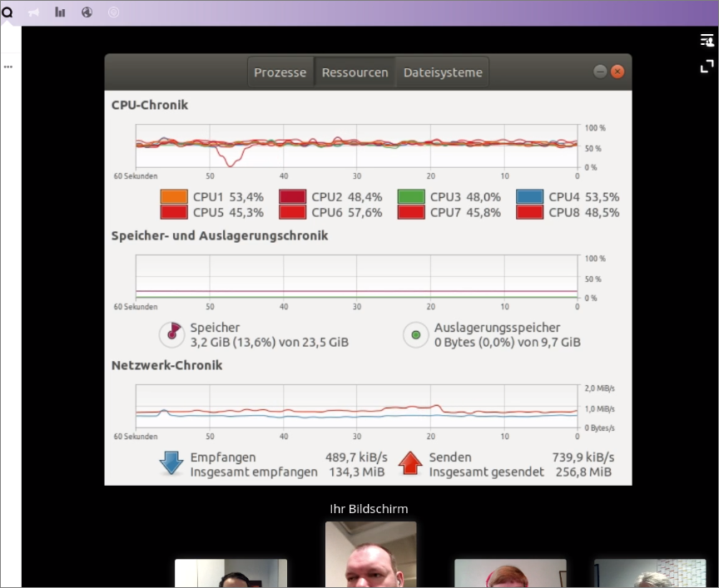Click the '739,9 kiB/s' send rate
This screenshot has height=588, width=719.
coord(583,457)
